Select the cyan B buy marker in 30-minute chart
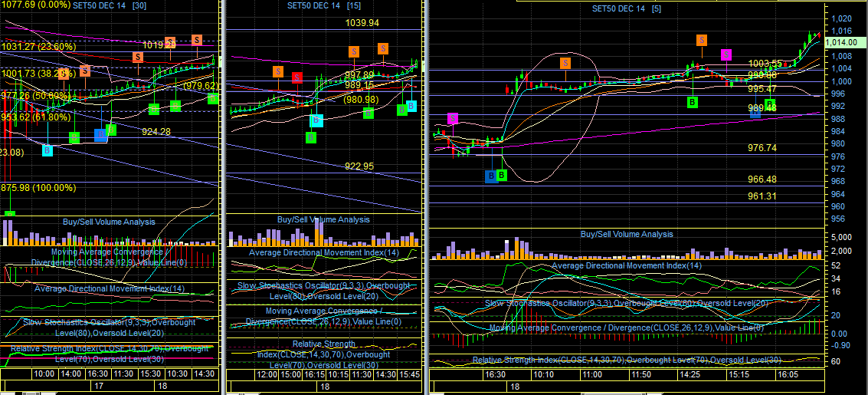 click(47, 150)
